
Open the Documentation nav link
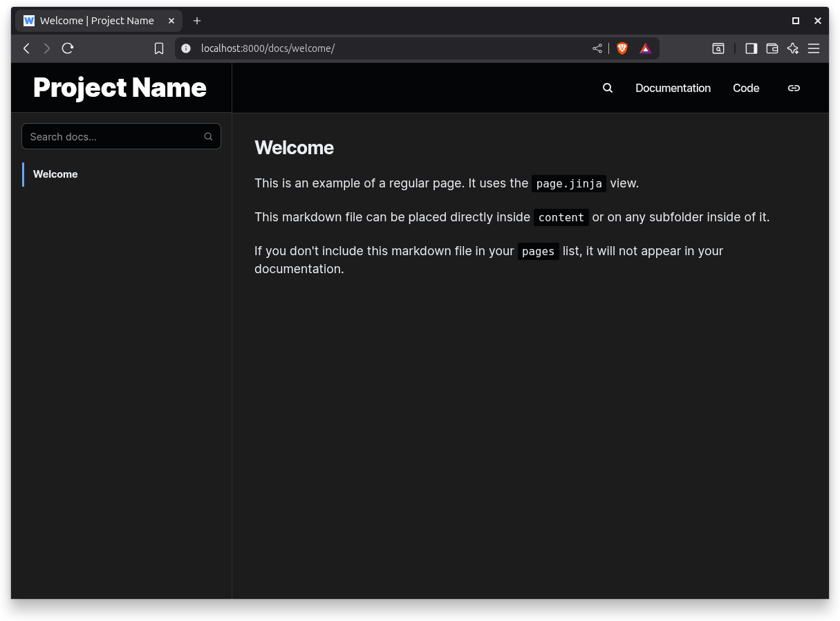click(673, 88)
